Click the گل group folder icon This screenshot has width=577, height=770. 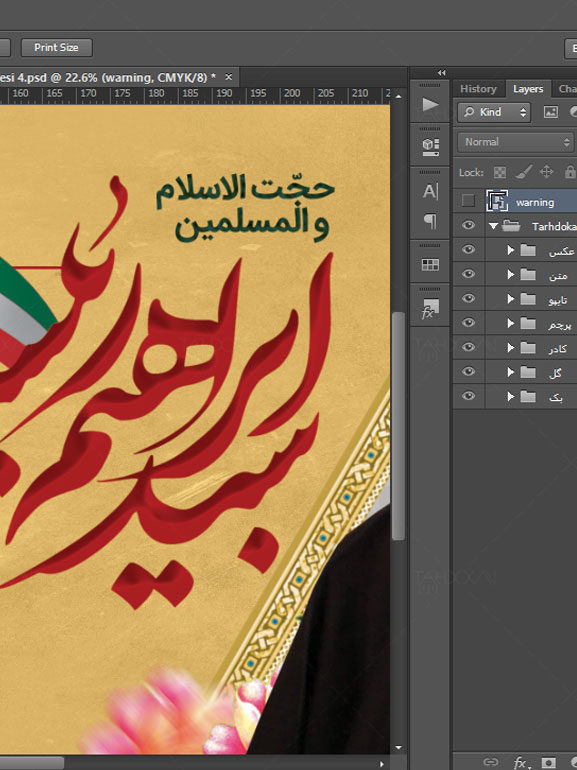pyautogui.click(x=528, y=372)
